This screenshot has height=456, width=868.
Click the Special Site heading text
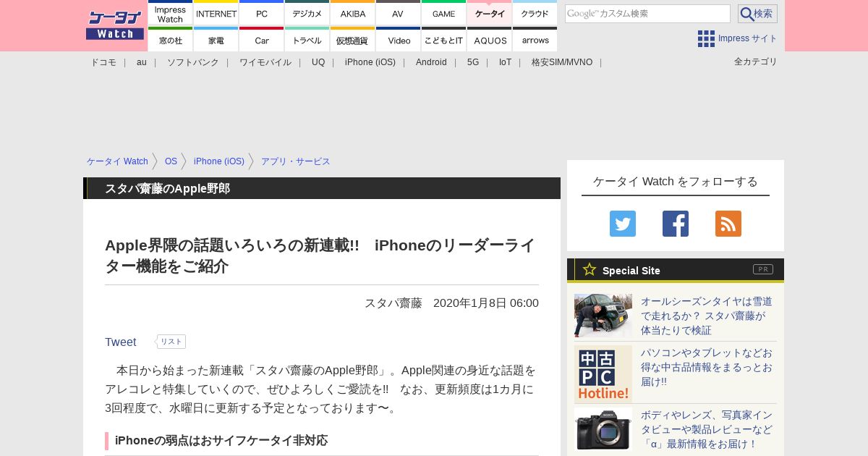(x=631, y=270)
